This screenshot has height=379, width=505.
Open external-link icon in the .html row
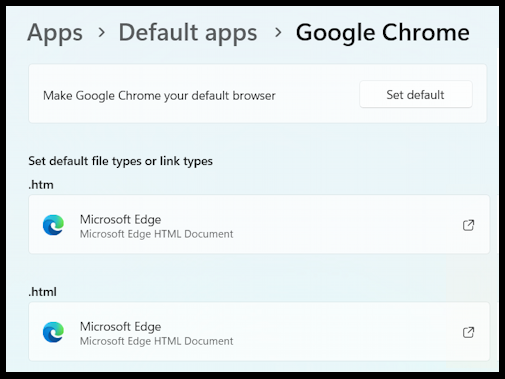pyautogui.click(x=468, y=332)
